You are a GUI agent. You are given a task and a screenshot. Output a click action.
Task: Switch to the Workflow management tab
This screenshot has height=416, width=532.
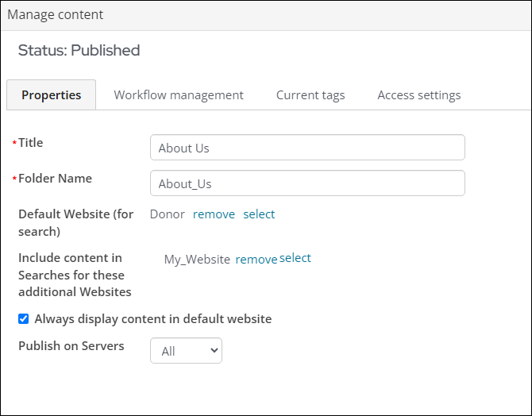click(179, 95)
